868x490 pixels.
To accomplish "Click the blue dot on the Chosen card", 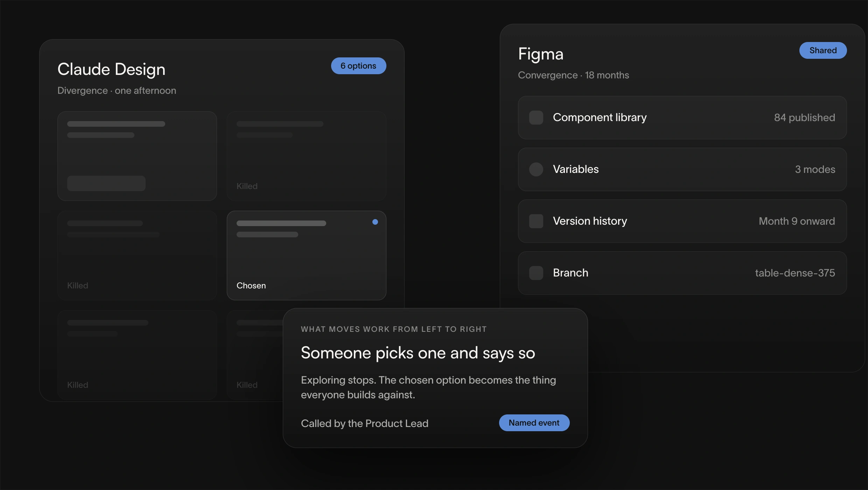I will pos(375,222).
